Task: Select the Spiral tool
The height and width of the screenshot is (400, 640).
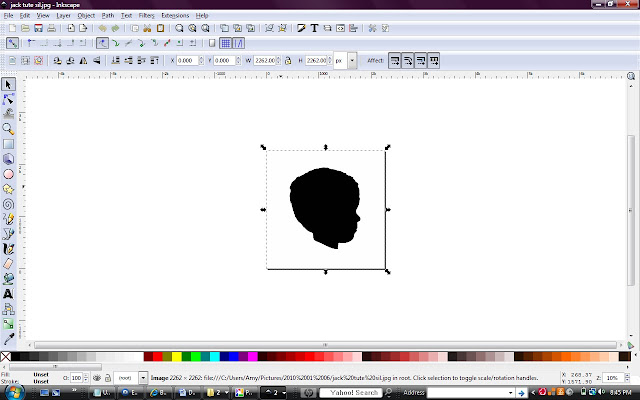Action: point(8,204)
